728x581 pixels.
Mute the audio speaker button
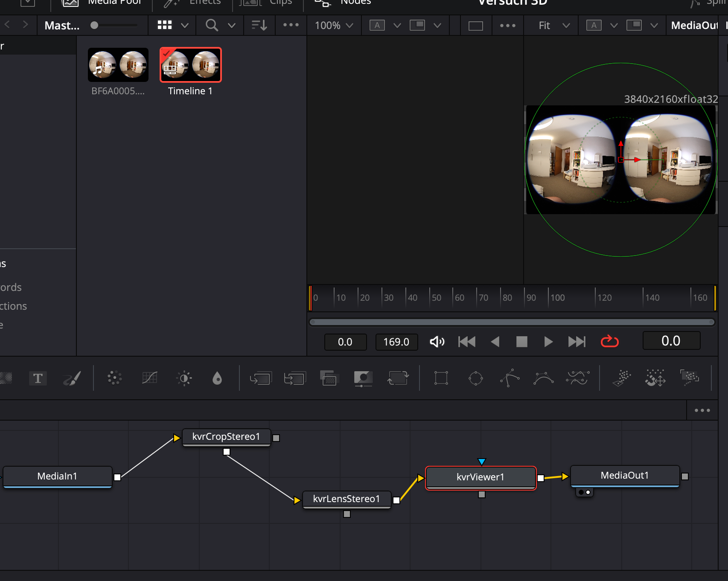[x=437, y=342]
